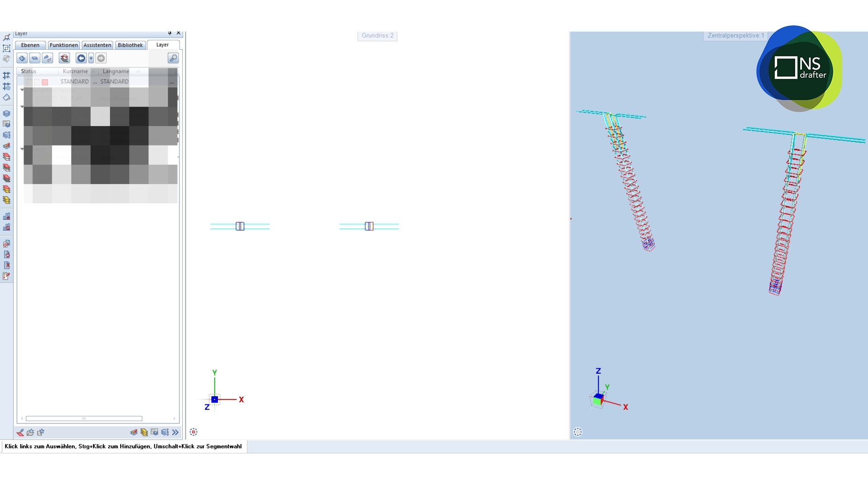The image size is (868, 488).
Task: Click the Langname column header
Action: pos(116,71)
